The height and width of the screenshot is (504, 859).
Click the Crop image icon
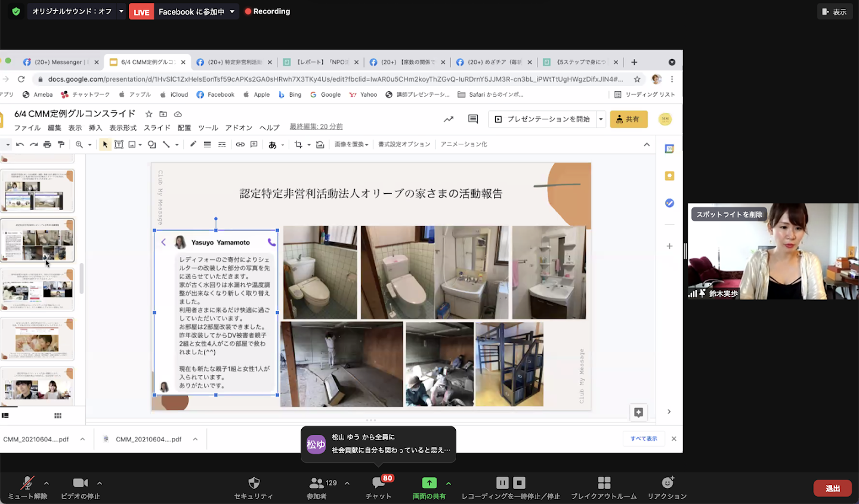tap(298, 144)
